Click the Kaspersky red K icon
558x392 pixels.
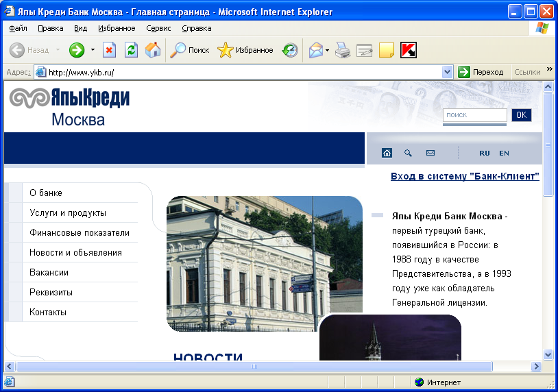coord(409,50)
